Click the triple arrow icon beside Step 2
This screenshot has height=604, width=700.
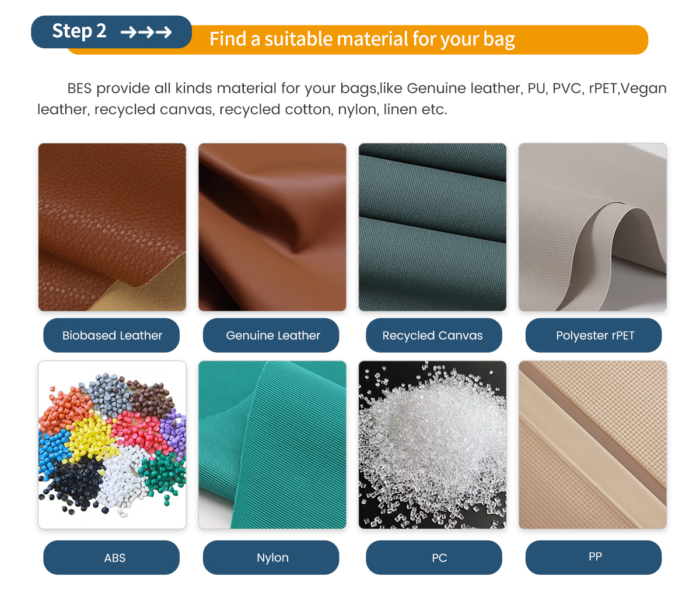146,31
